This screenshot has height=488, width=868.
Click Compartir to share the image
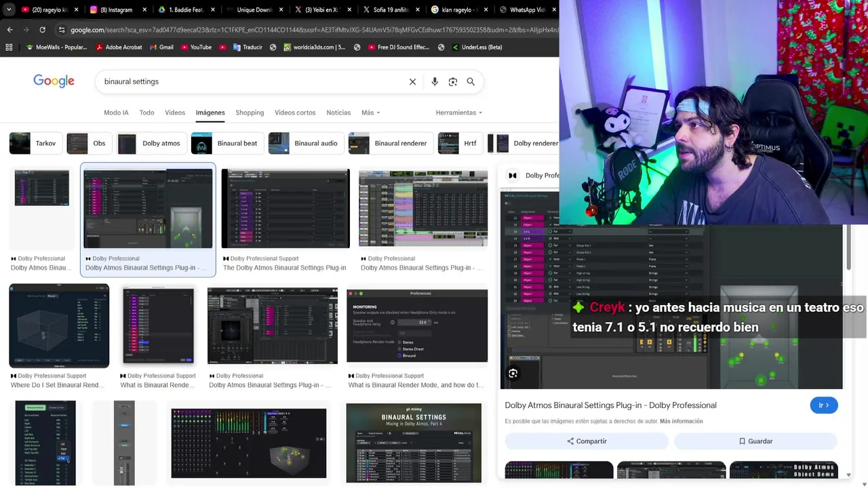587,441
